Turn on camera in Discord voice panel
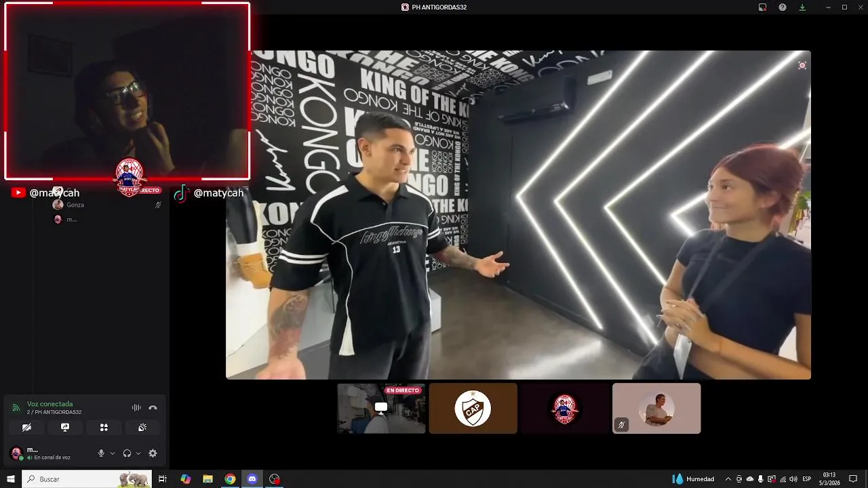Screen dimensions: 868x488 click(x=26, y=428)
